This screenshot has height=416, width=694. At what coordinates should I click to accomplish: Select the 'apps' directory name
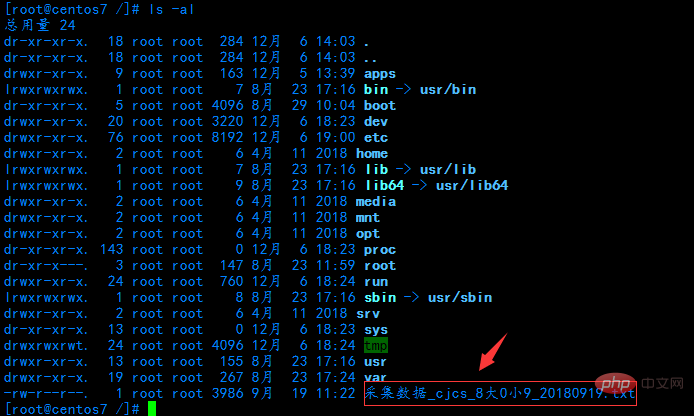pos(380,74)
